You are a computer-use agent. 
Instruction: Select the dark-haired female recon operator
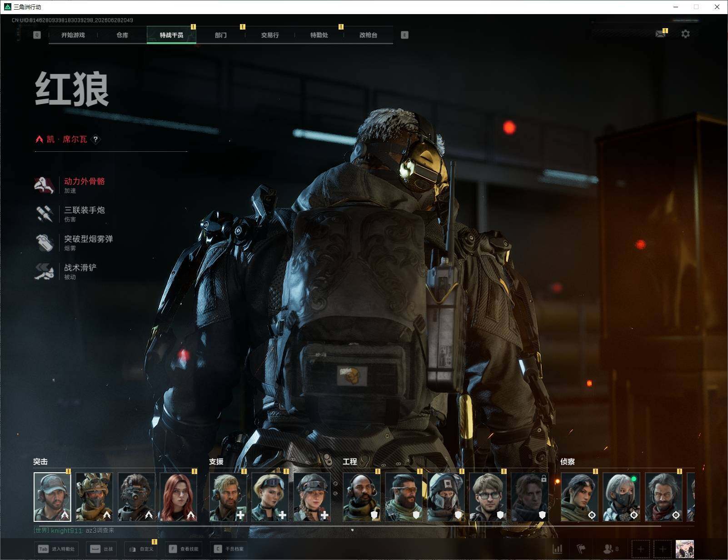pos(579,497)
